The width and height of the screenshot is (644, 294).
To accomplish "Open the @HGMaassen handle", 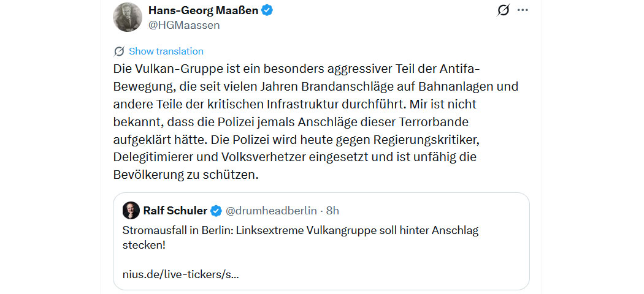I will pos(184,25).
